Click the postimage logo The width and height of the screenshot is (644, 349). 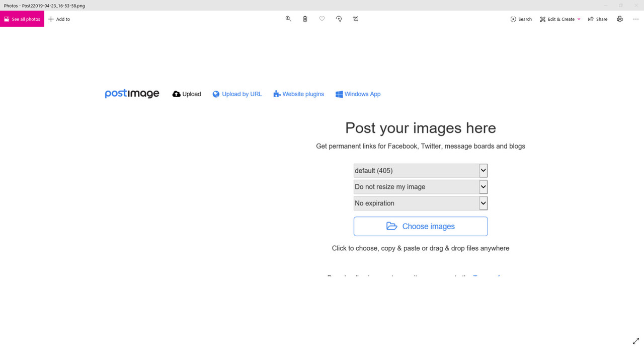pyautogui.click(x=132, y=94)
